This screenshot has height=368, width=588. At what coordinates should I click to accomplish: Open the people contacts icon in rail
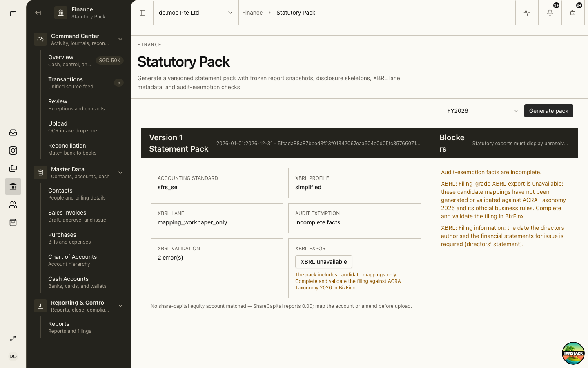click(x=13, y=204)
